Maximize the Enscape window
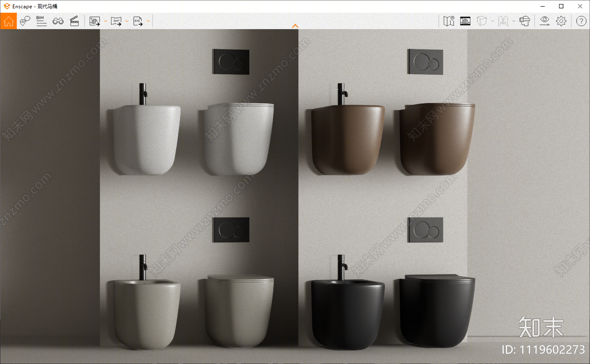 click(561, 6)
